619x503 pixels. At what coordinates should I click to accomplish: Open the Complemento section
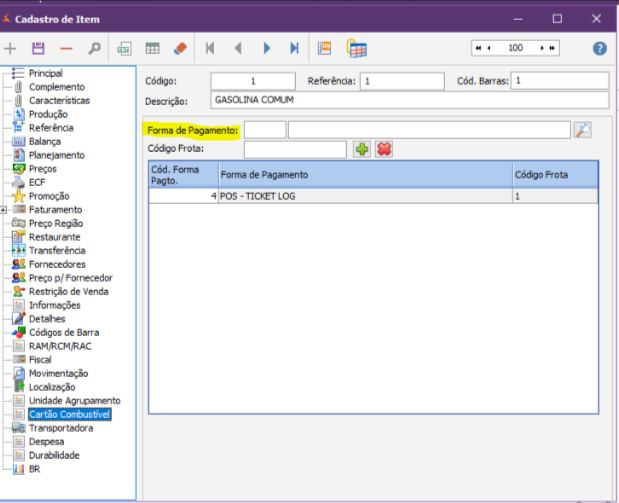click(x=57, y=87)
